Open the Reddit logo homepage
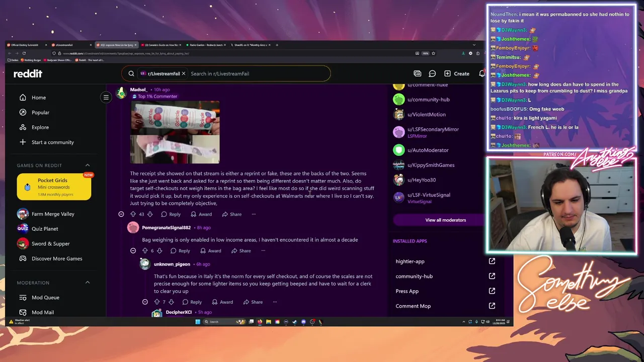The height and width of the screenshot is (362, 644). coord(28,73)
